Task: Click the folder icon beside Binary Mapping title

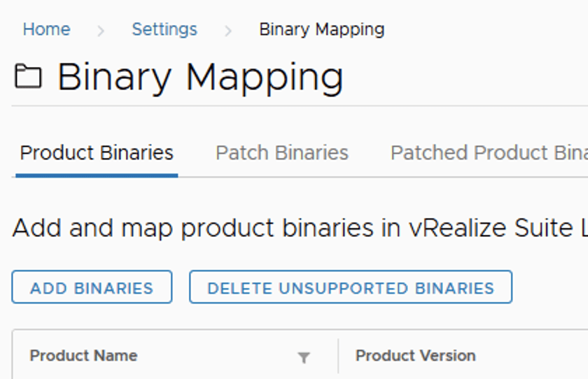Action: 28,76
